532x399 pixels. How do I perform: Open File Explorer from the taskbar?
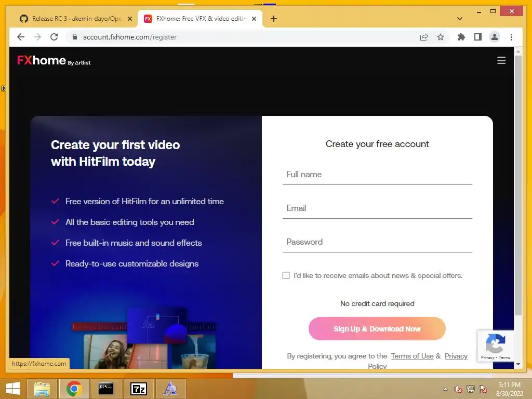pos(42,389)
